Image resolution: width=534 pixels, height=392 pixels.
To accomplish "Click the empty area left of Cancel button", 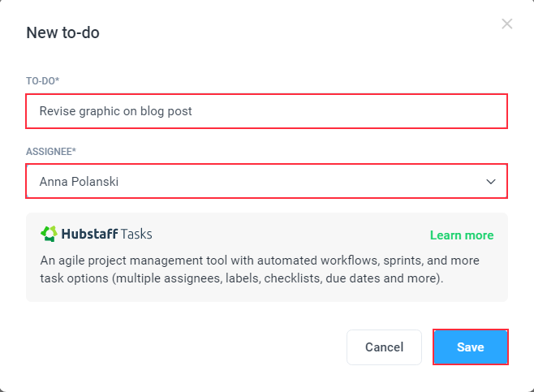I will click(x=186, y=347).
